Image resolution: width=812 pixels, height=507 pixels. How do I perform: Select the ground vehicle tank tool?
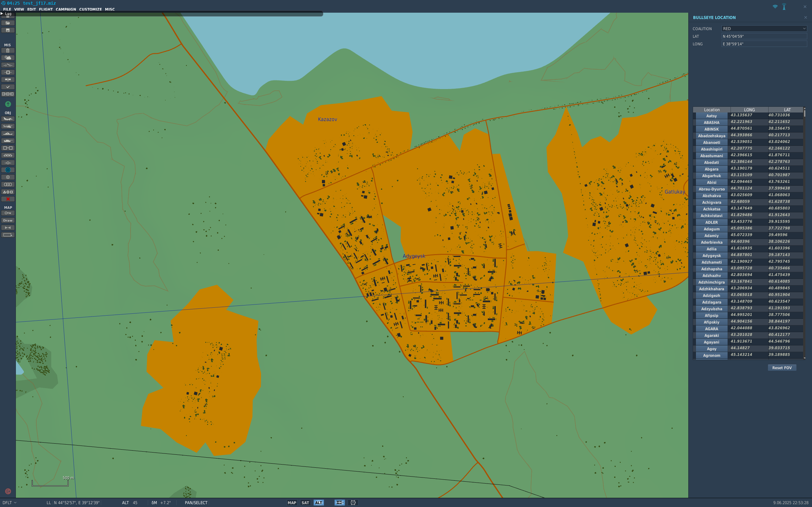[x=8, y=141]
